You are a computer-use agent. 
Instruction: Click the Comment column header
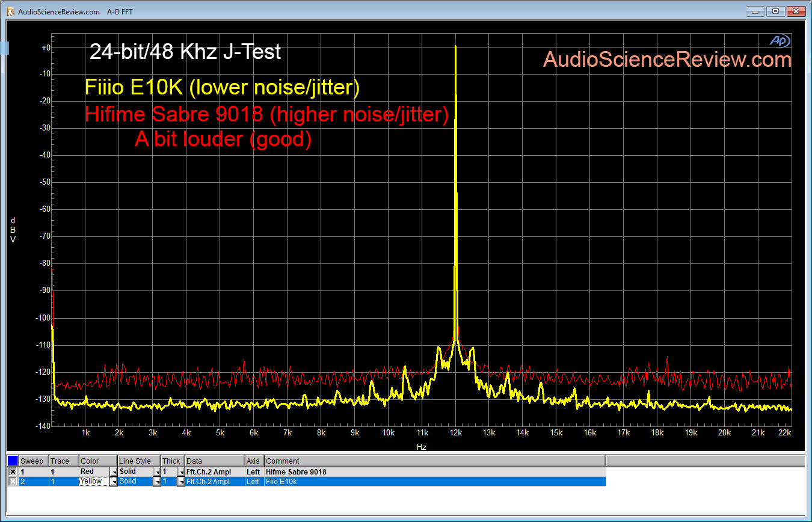435,461
